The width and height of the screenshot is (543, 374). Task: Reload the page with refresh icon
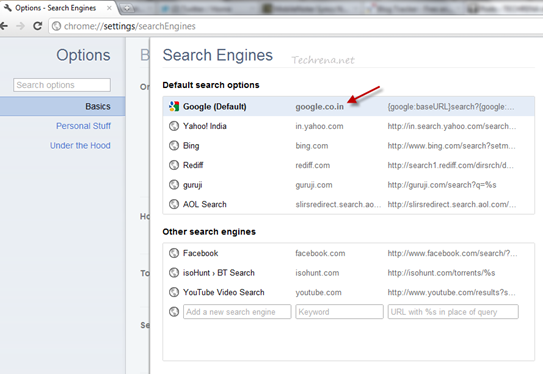(37, 26)
